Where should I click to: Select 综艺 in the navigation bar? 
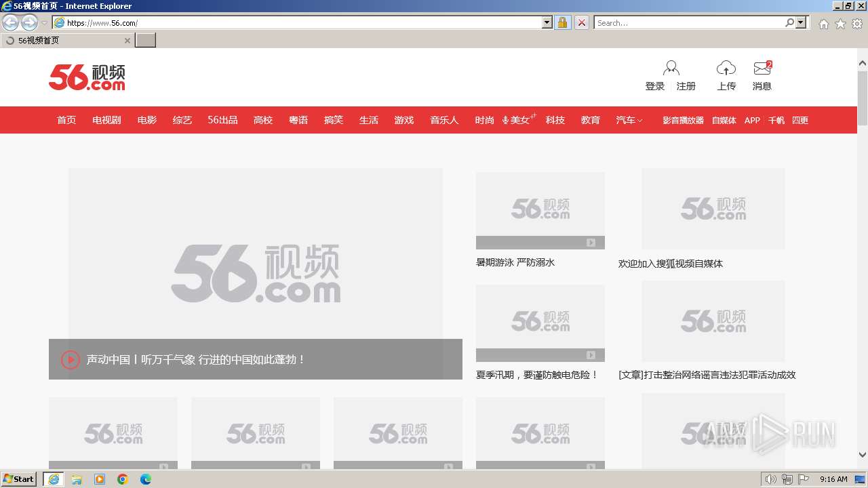(182, 120)
